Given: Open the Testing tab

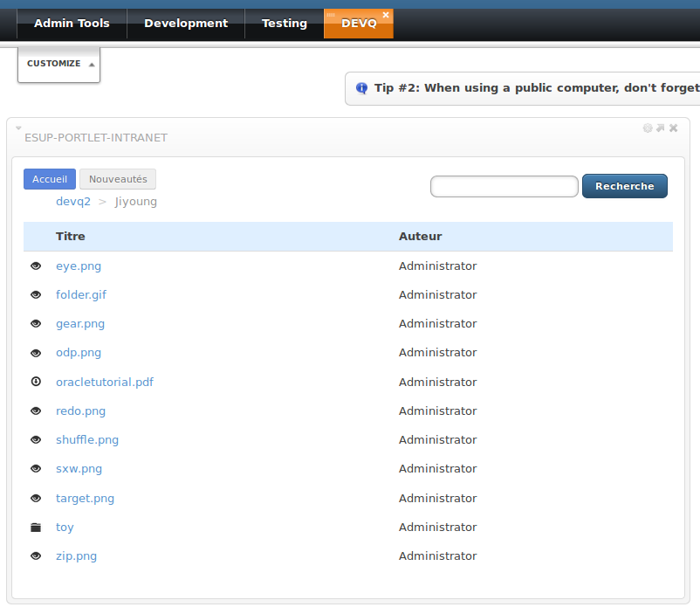Looking at the screenshot, I should pos(285,24).
